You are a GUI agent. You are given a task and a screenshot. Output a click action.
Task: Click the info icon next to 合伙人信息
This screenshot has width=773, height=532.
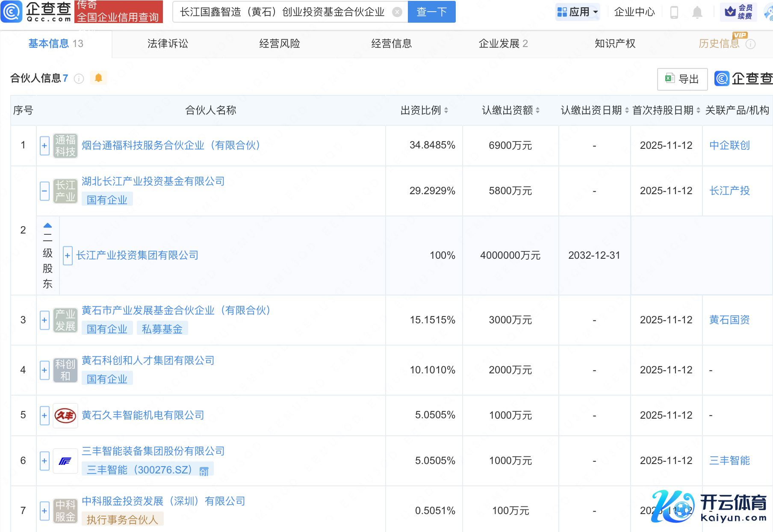79,79
